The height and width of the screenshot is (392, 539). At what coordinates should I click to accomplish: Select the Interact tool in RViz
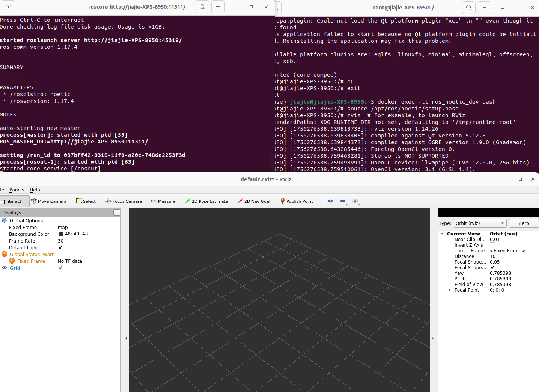tap(14, 201)
